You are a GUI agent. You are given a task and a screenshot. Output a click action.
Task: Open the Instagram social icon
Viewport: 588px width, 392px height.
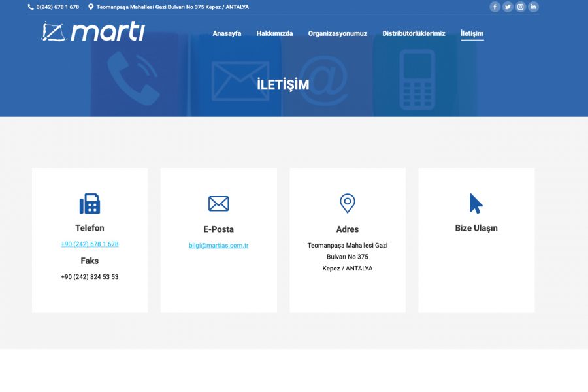(521, 7)
